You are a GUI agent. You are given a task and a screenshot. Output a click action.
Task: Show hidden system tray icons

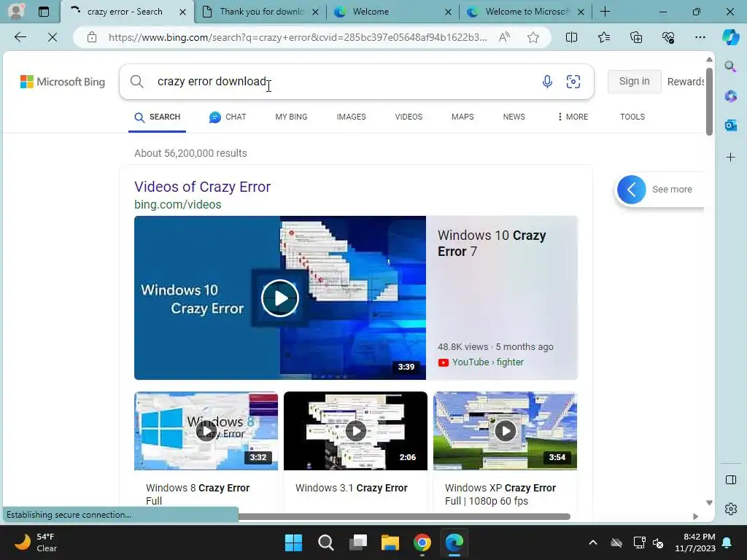[592, 542]
